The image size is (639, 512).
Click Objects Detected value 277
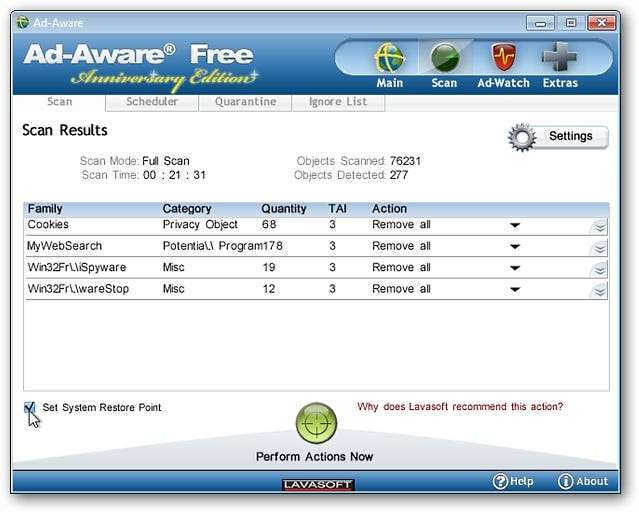pyautogui.click(x=399, y=175)
